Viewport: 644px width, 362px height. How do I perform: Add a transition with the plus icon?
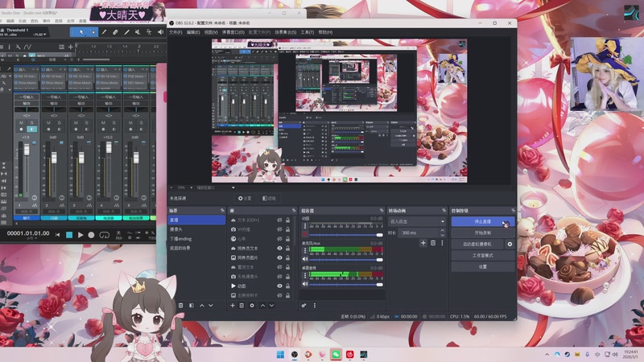tap(423, 243)
